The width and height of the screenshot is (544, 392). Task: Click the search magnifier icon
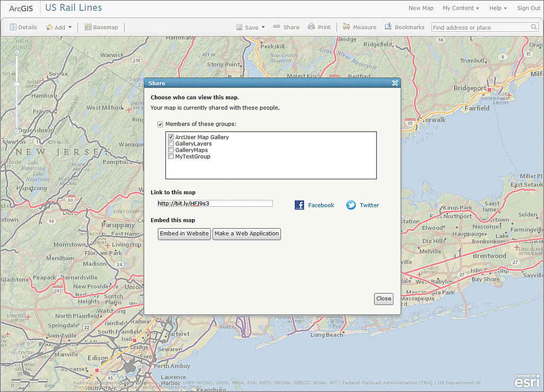(x=534, y=27)
